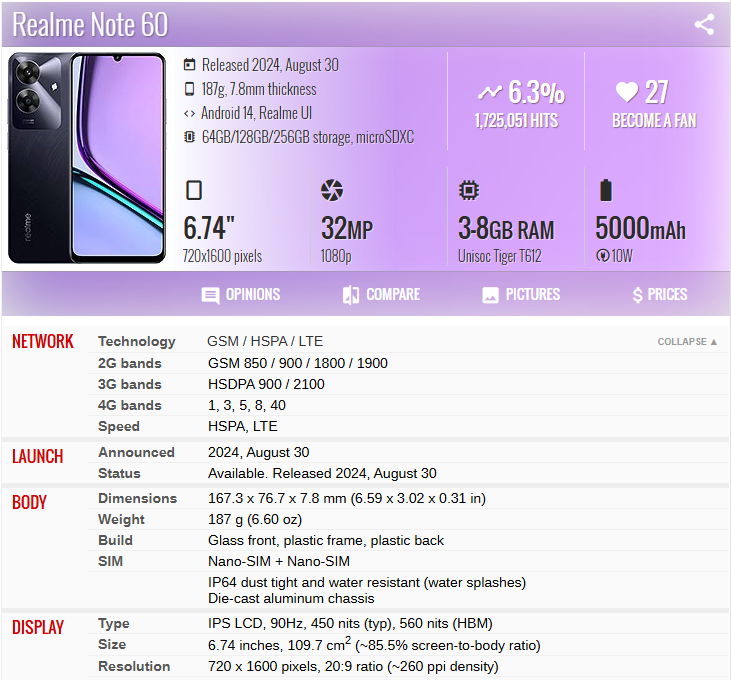The image size is (731, 680).
Task: Open the Pictures tab
Action: (521, 295)
